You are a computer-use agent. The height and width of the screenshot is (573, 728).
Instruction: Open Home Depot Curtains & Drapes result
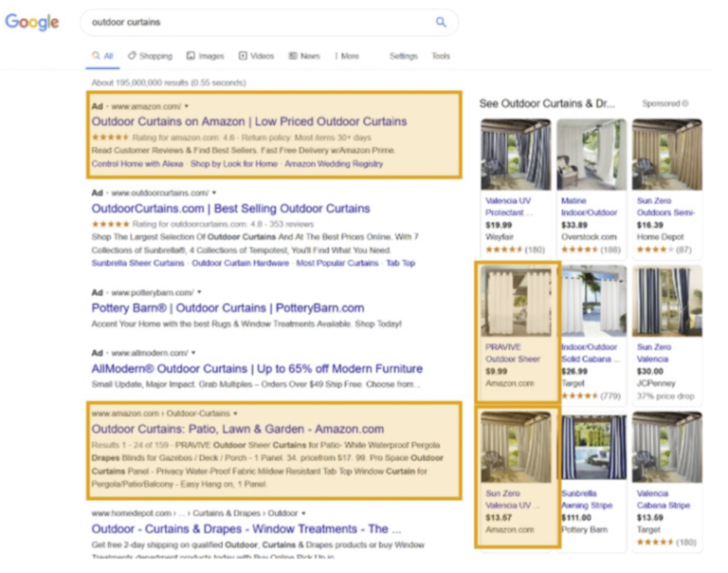tap(246, 529)
